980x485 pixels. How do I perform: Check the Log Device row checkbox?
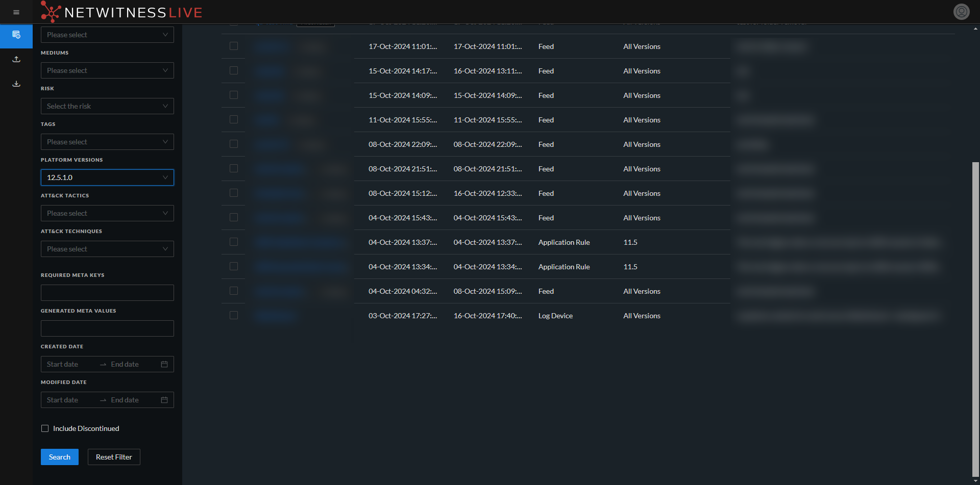(234, 315)
